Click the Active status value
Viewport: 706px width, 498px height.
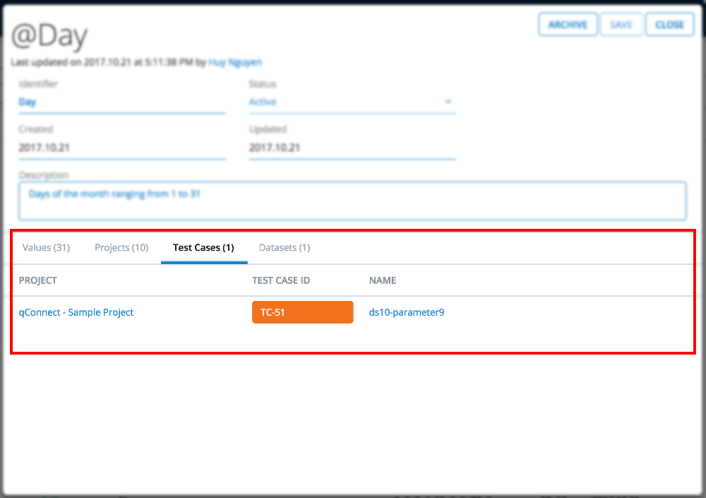263,102
